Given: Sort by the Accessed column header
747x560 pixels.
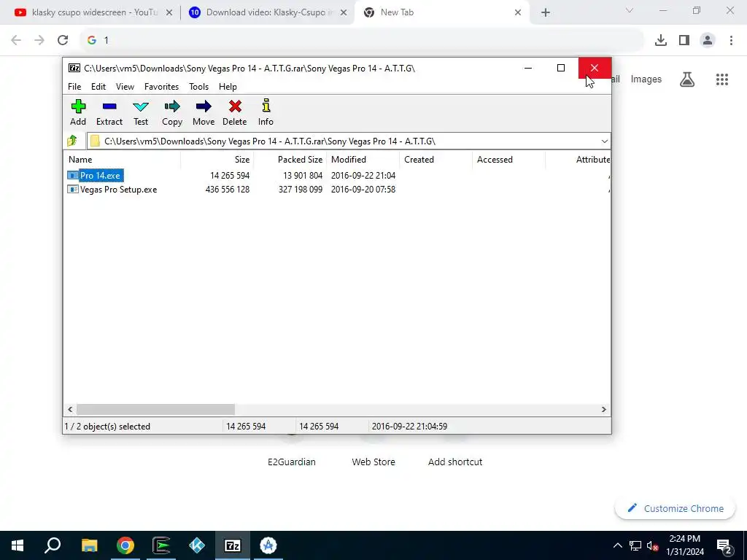Looking at the screenshot, I should pos(508,160).
